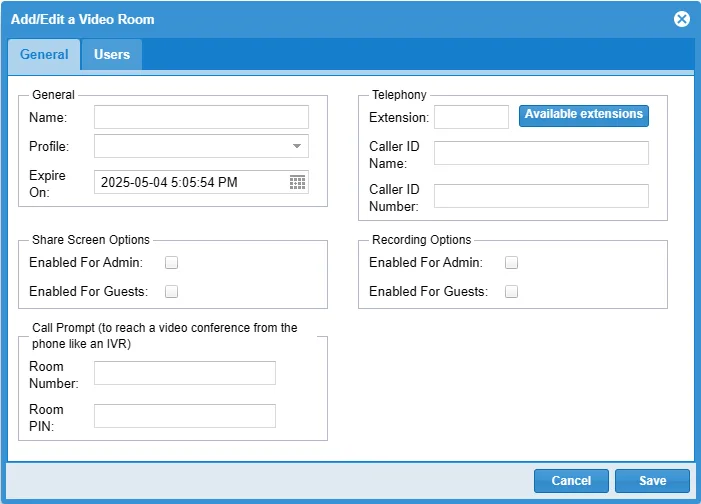Focus the Name input field
701x504 pixels.
click(x=201, y=117)
